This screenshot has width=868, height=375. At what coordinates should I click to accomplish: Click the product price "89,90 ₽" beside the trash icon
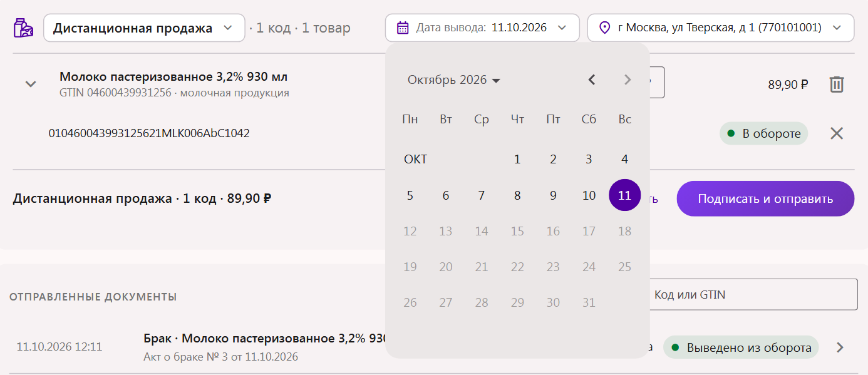[x=788, y=85]
